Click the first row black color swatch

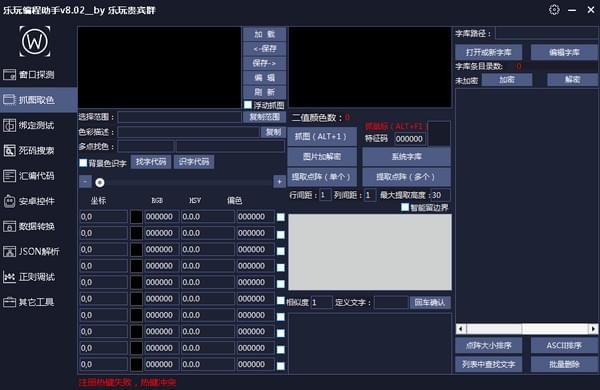136,217
